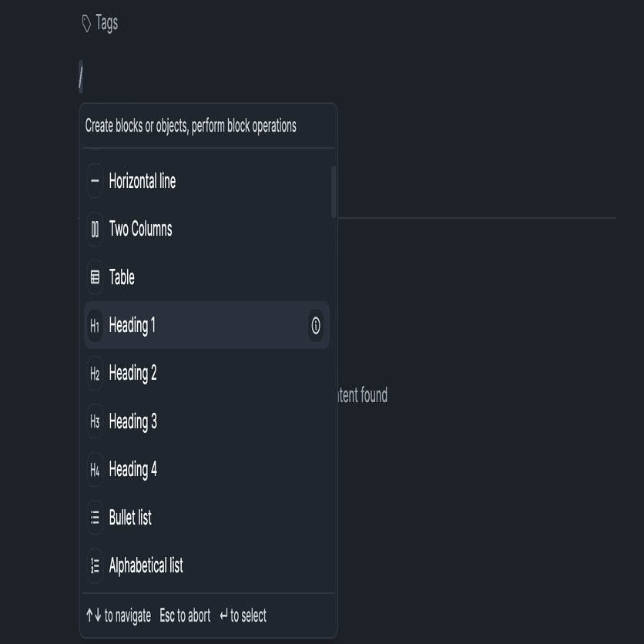Add a Heading 4 block

pos(132,470)
